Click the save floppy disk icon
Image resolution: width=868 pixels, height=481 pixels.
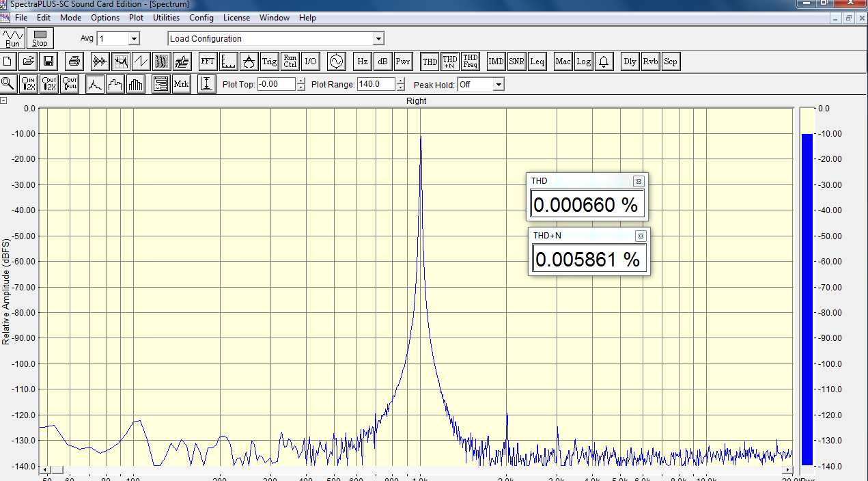(49, 61)
